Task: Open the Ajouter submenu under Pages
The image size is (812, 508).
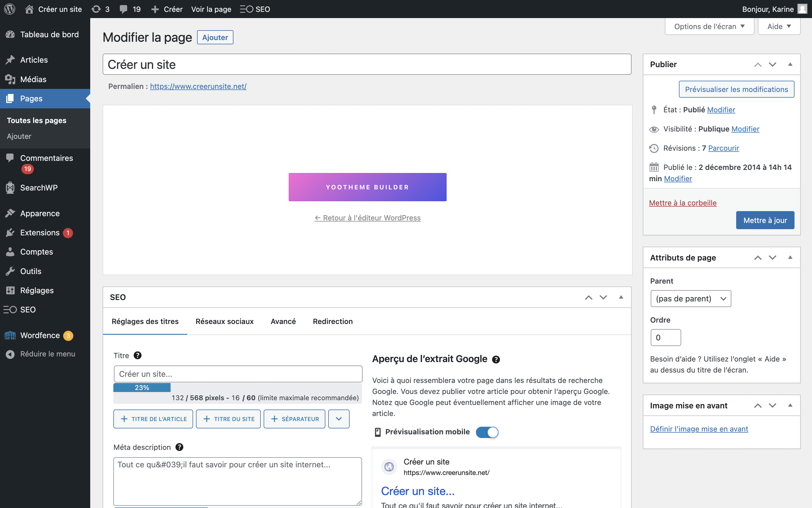Action: (x=19, y=136)
